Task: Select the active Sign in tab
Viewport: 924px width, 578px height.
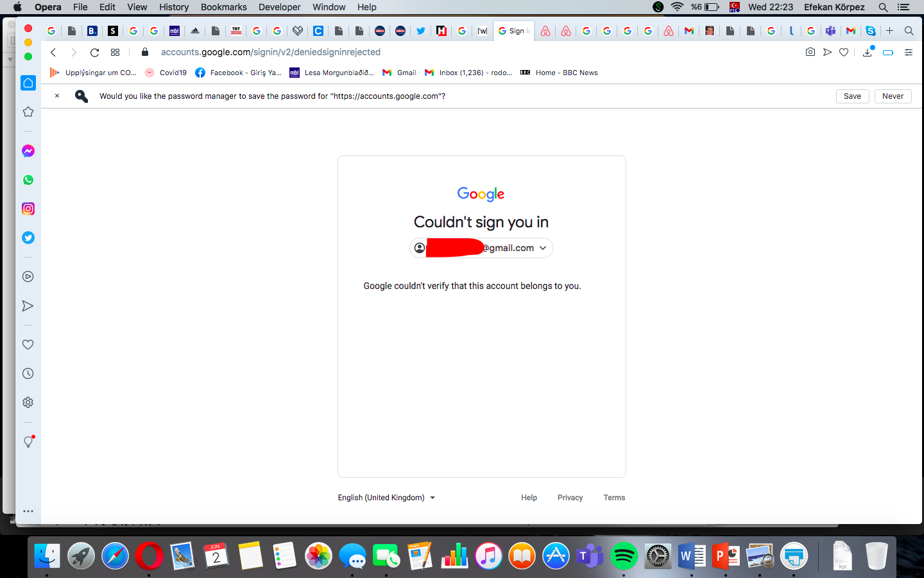Action: point(515,31)
